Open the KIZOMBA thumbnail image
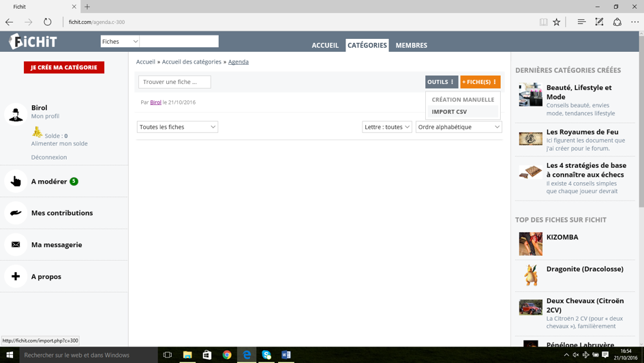The width and height of the screenshot is (644, 363). (x=530, y=244)
